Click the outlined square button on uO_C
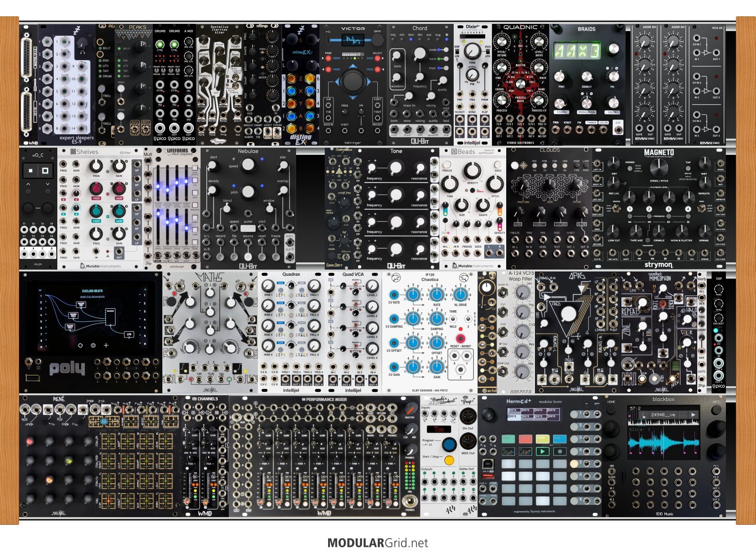The height and width of the screenshot is (553, 756). [45, 170]
